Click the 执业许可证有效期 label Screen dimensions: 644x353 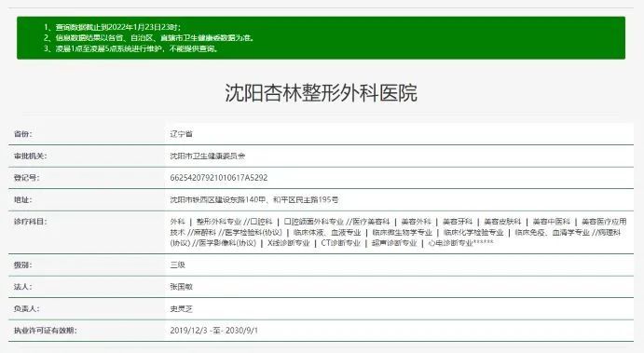tap(45, 331)
